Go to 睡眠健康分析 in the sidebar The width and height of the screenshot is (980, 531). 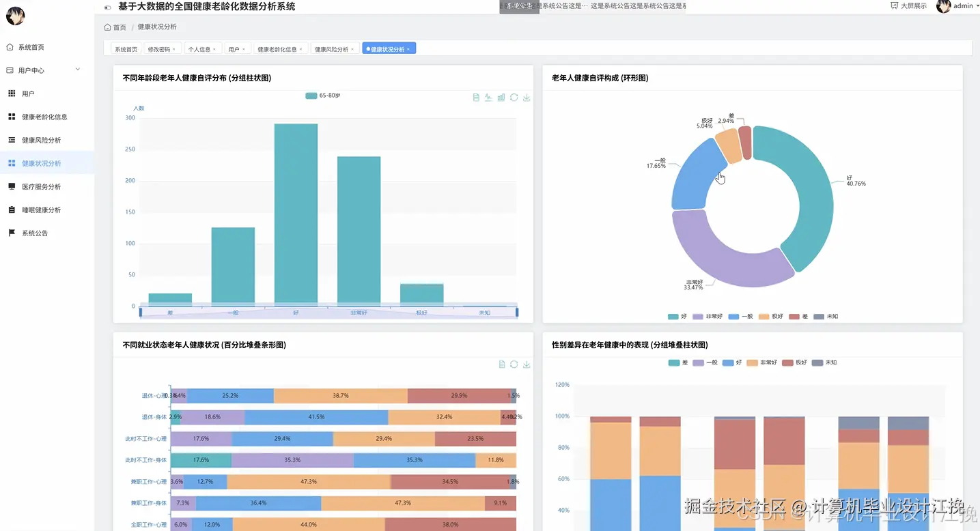(47, 210)
